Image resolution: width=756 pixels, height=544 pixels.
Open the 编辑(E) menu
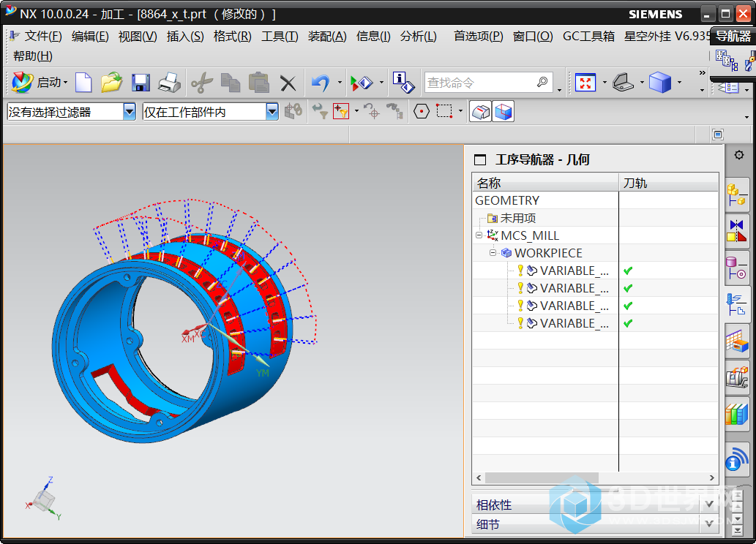tap(90, 36)
